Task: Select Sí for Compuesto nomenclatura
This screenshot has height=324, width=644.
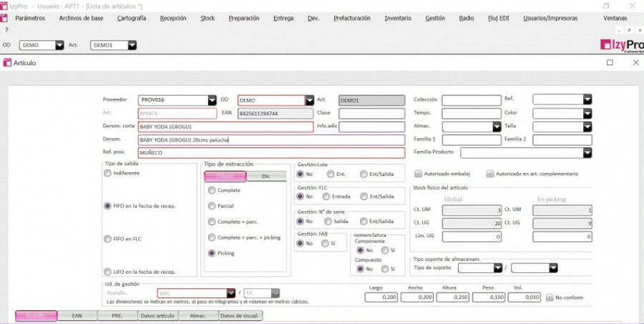Action: [x=385, y=269]
